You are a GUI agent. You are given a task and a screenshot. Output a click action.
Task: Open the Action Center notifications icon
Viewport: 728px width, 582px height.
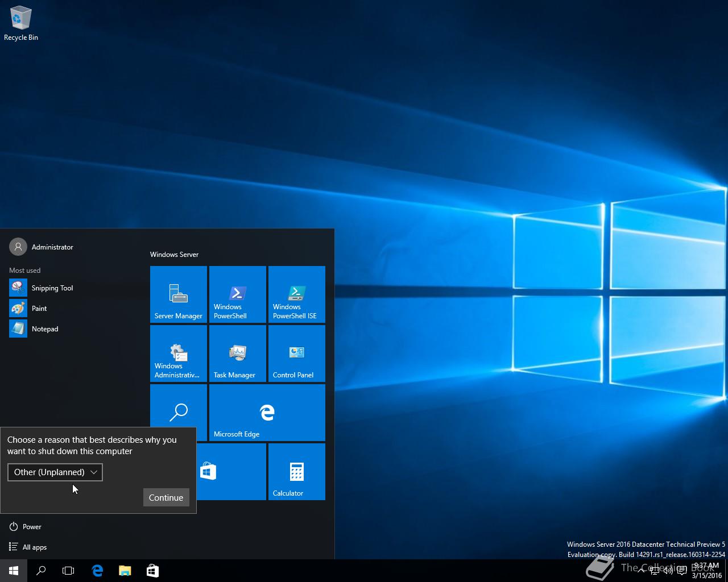[682, 571]
